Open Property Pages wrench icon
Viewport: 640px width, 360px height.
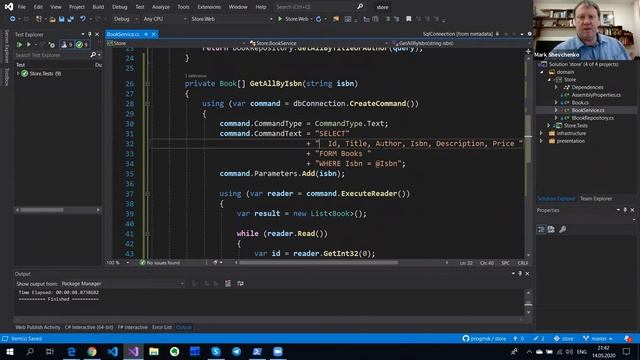tap(562, 229)
